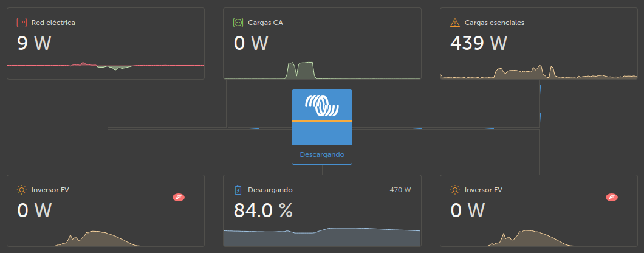
Task: Click the 84.0 % battery charge value
Action: pyautogui.click(x=263, y=210)
